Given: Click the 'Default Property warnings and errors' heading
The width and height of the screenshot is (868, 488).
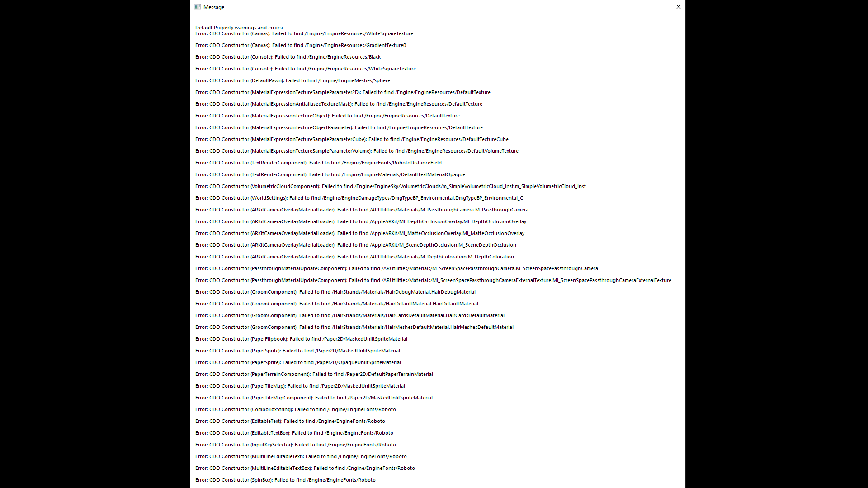Looking at the screenshot, I should 239,28.
